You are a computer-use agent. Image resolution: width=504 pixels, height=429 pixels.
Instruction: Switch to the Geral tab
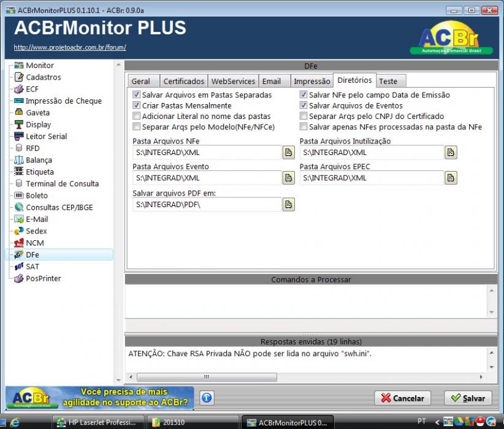143,82
